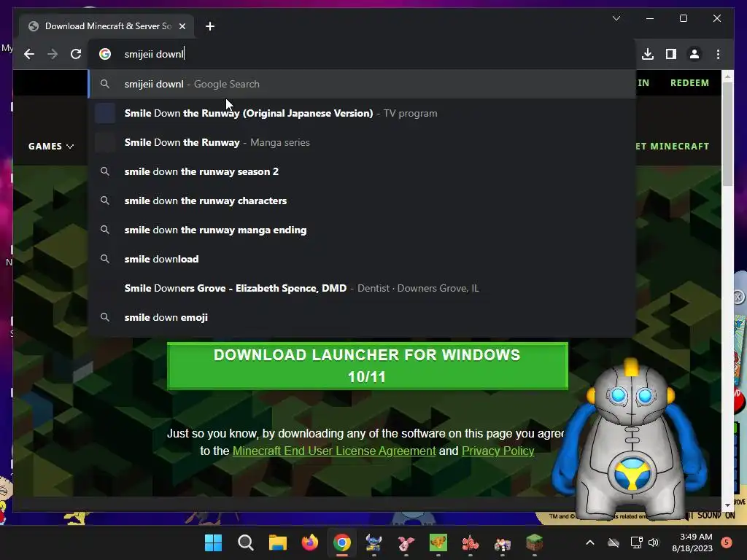Click the Google icon in the address bar
Screen dimensions: 747x560
tap(105, 54)
